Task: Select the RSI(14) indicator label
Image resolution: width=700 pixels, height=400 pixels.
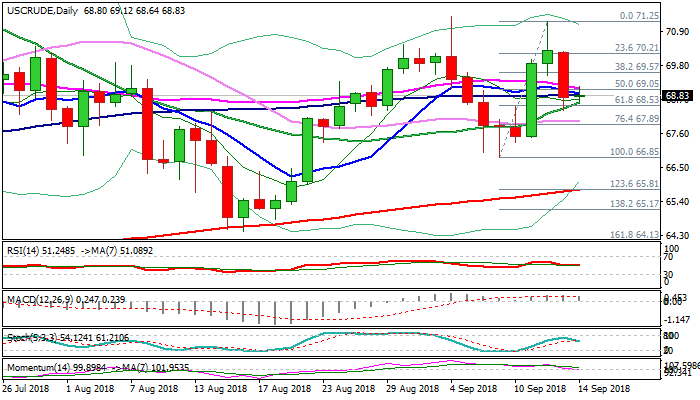Action: (x=22, y=249)
